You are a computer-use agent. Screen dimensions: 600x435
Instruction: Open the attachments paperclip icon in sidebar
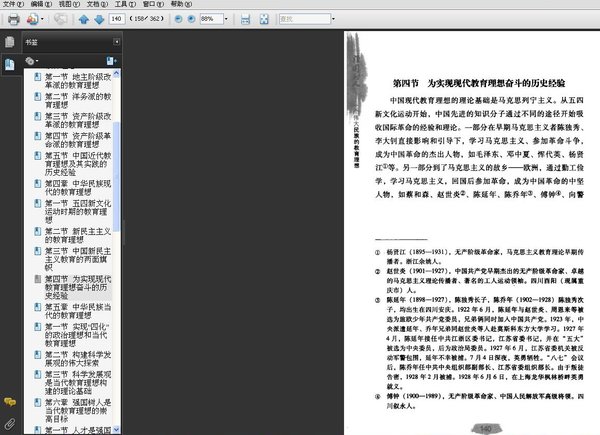coord(10,424)
